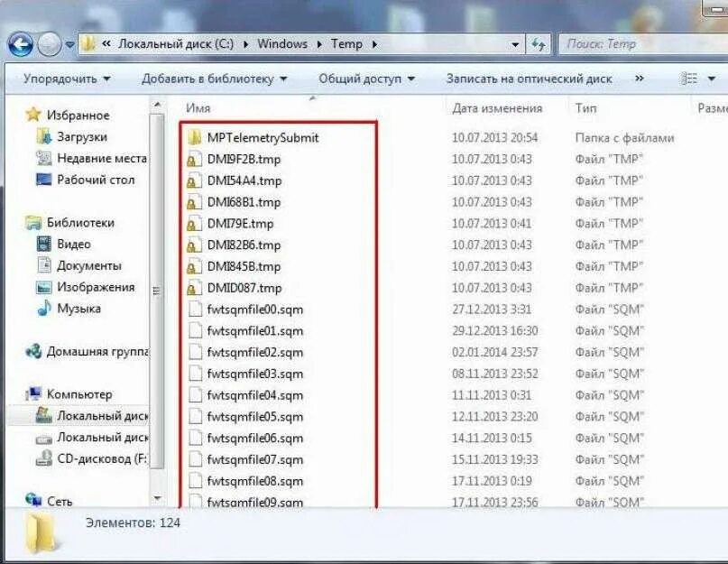Select the fwtsqmfile00.sqm file icon
The width and height of the screenshot is (728, 564).
coord(196,309)
